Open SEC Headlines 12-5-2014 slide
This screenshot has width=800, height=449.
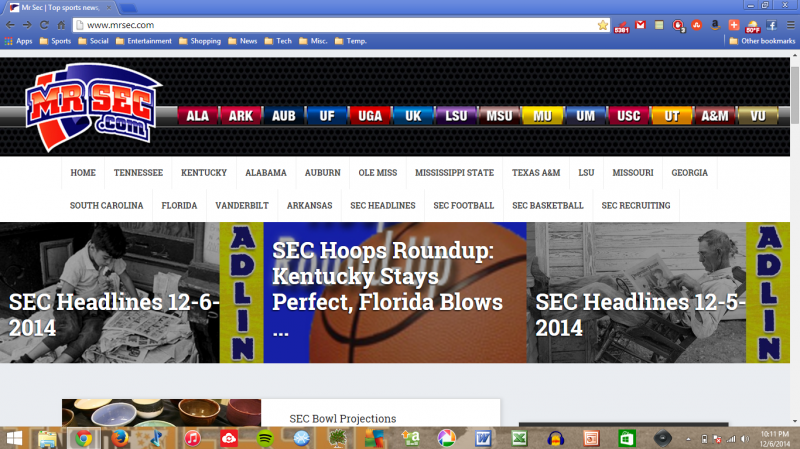pyautogui.click(x=658, y=292)
